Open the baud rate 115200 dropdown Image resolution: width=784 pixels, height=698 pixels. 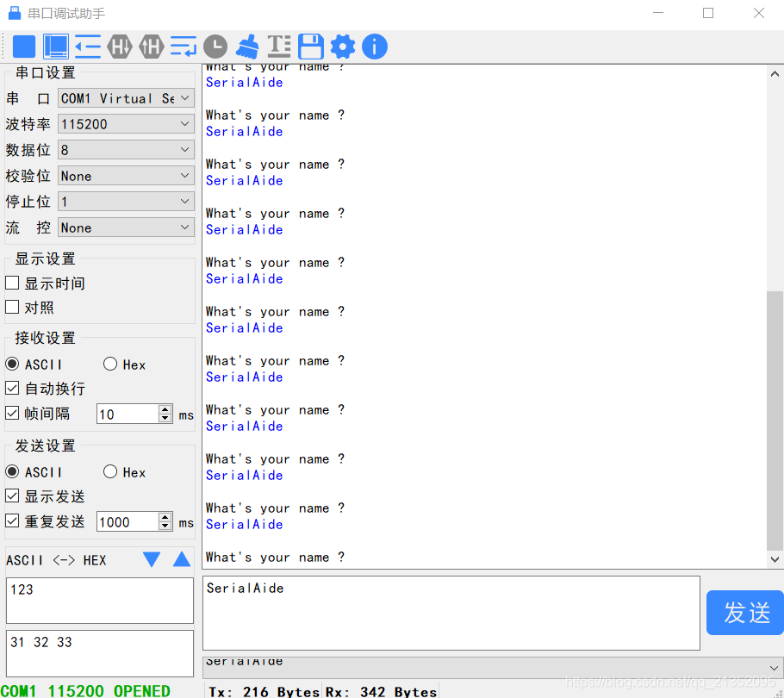coord(126,124)
